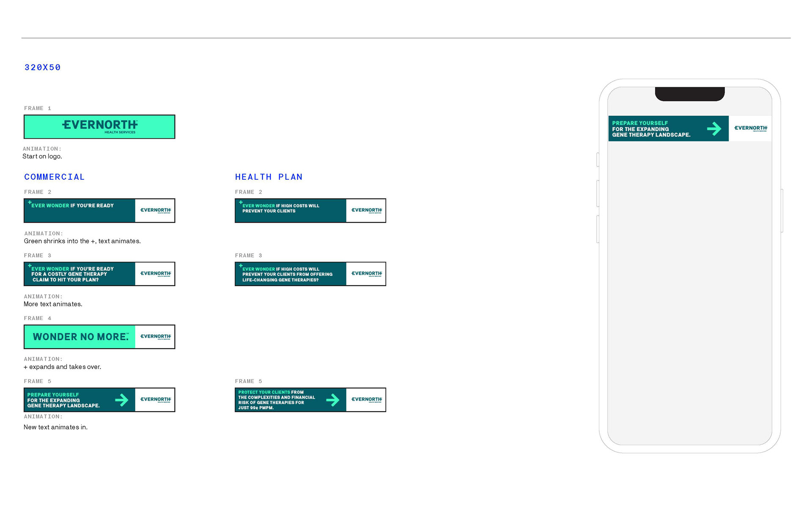Click the 'FRAME 1' label
Screen dimensions: 812x525
pos(38,109)
